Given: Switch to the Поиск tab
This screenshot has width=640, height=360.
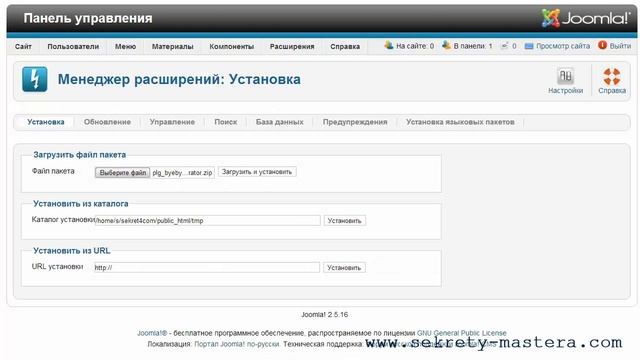Looking at the screenshot, I should (x=226, y=122).
